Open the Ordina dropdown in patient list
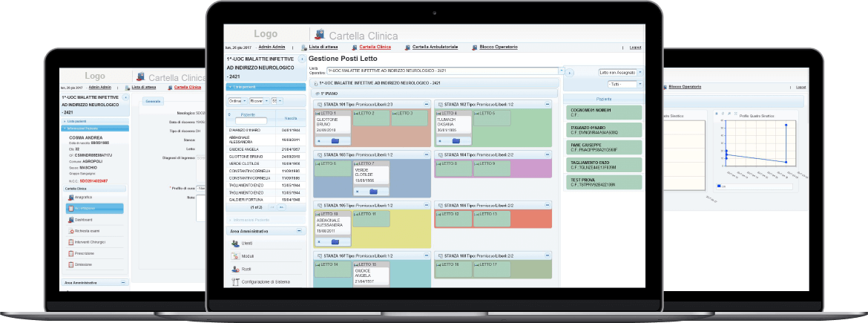The width and height of the screenshot is (868, 323). [x=237, y=101]
